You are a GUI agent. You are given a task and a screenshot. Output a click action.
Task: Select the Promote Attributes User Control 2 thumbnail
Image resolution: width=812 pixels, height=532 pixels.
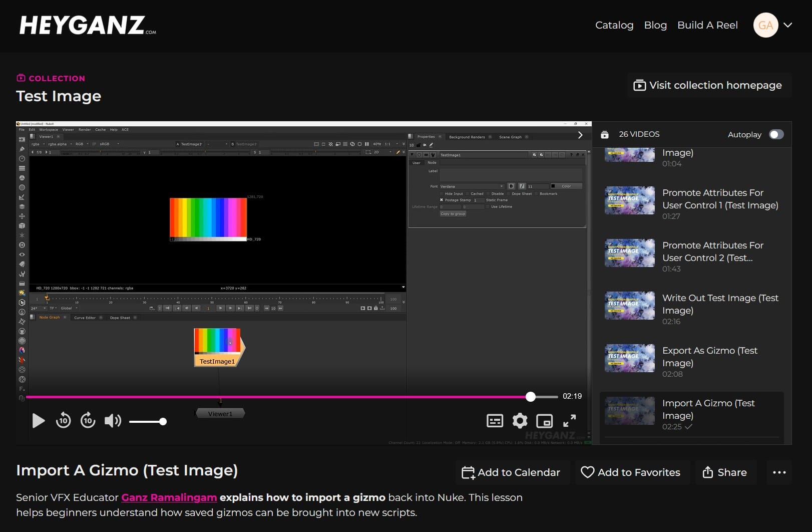tap(630, 253)
